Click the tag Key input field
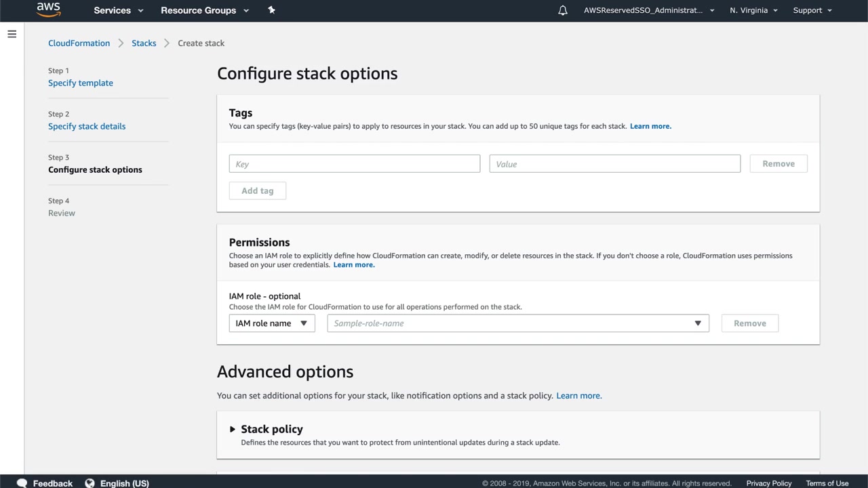The height and width of the screenshot is (488, 868). pos(354,164)
